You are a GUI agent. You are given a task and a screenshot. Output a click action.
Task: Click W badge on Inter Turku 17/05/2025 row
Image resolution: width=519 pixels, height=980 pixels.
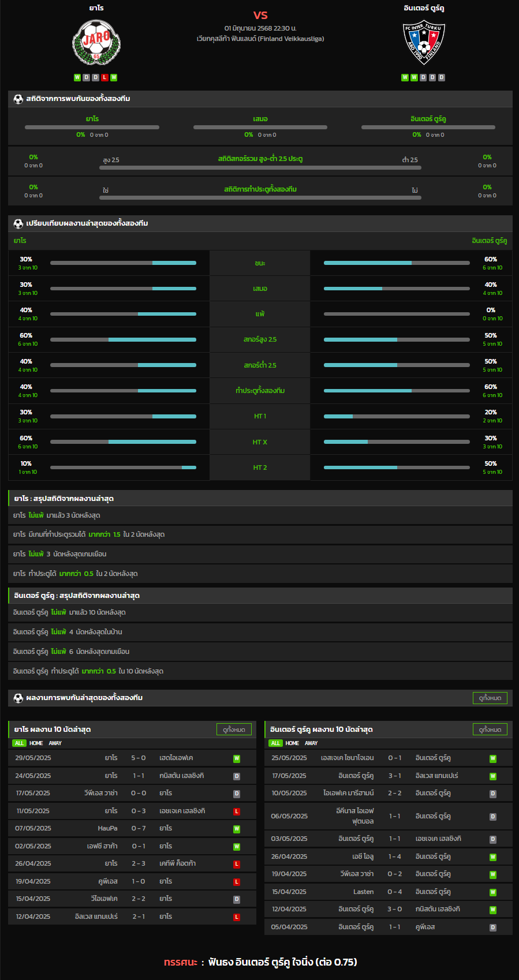click(493, 776)
